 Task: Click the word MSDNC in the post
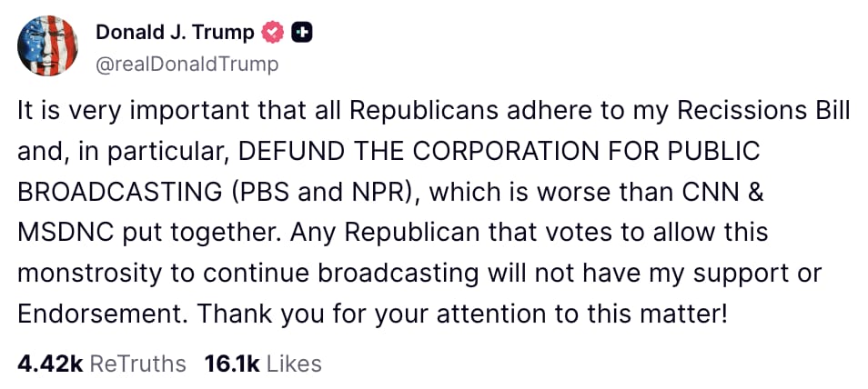click(66, 233)
